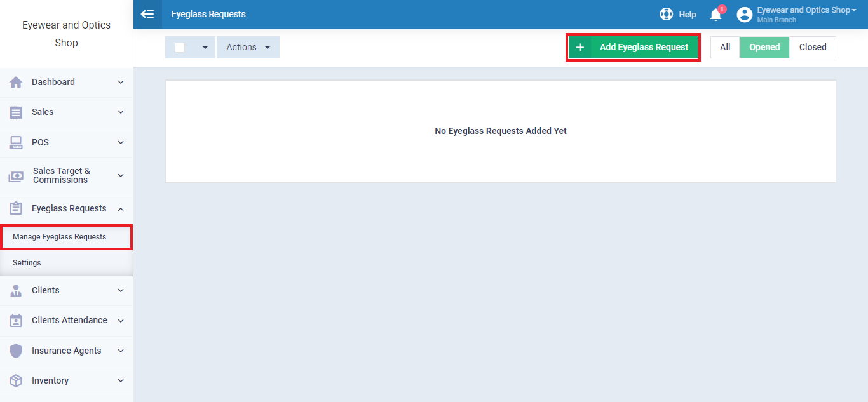Image resolution: width=868 pixels, height=402 pixels.
Task: Click the Inventory box icon
Action: pyautogui.click(x=16, y=380)
